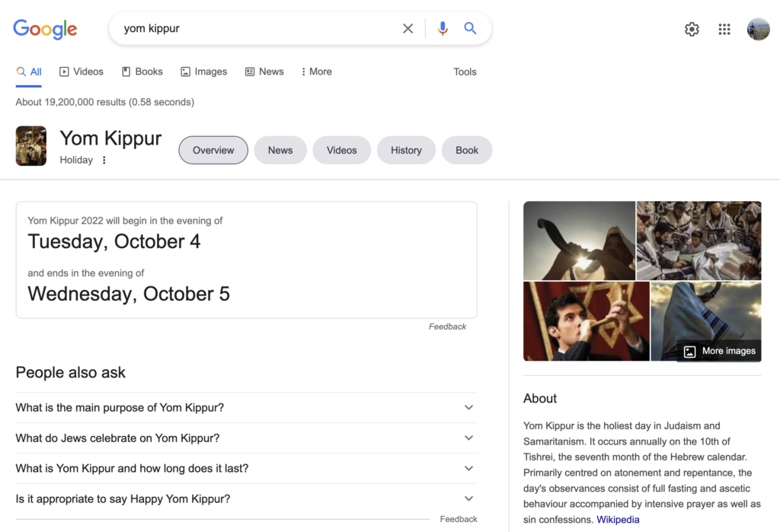780x532 pixels.
Task: Click More images on the photo grid
Action: (719, 351)
